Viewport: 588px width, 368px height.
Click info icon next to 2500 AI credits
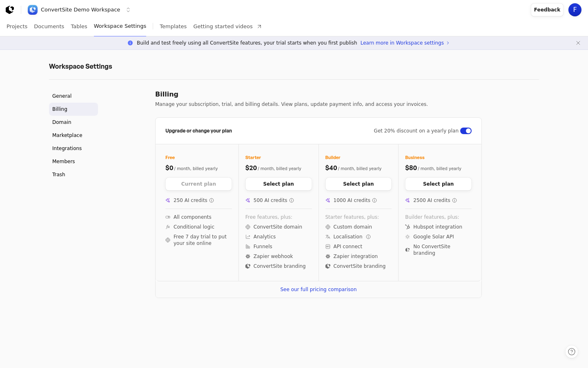[x=454, y=200]
